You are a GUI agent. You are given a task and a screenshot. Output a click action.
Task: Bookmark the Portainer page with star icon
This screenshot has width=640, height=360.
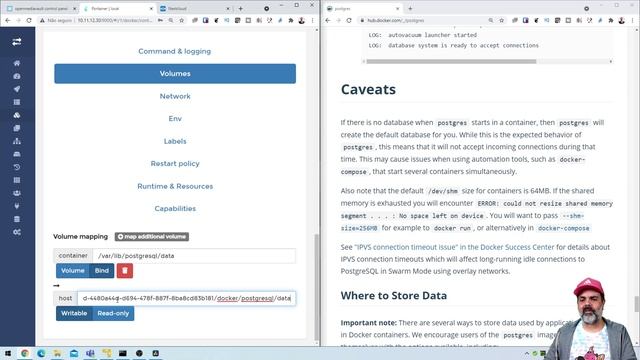click(x=182, y=20)
